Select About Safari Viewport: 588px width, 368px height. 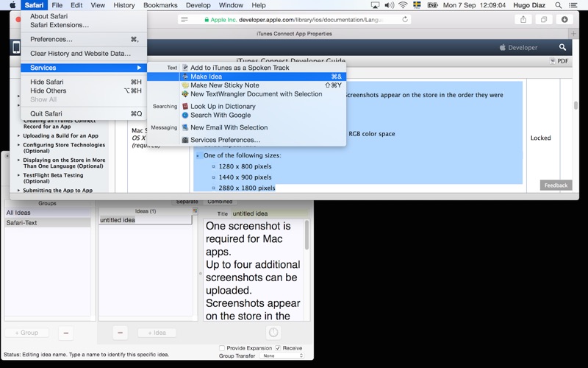(84, 16)
